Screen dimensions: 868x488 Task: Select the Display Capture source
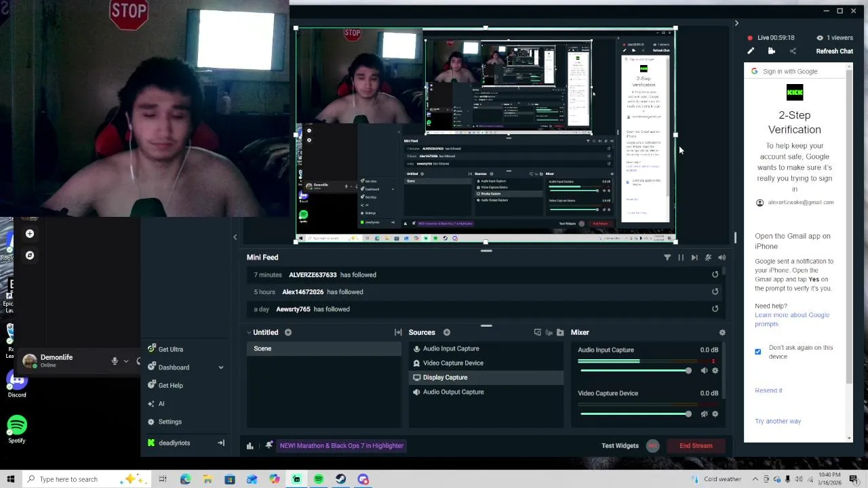click(x=486, y=378)
